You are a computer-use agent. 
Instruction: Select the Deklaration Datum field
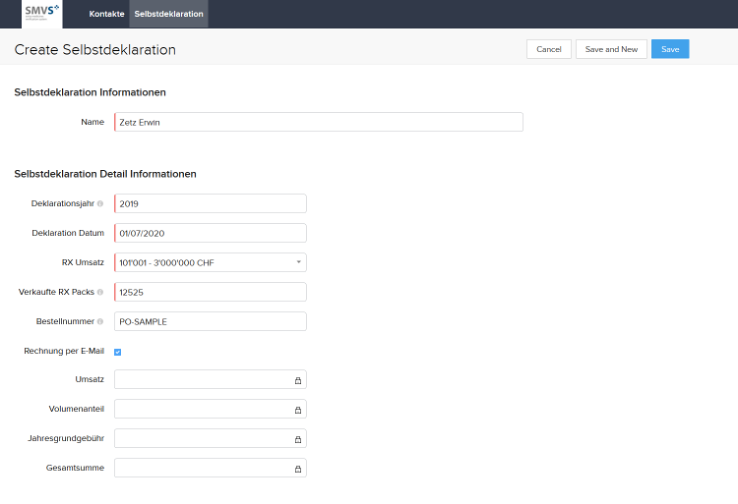210,233
